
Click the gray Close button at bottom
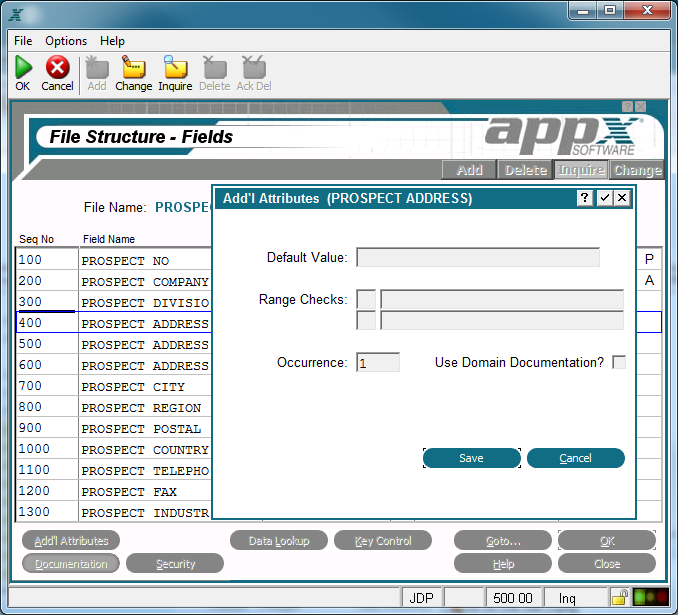[x=607, y=564]
